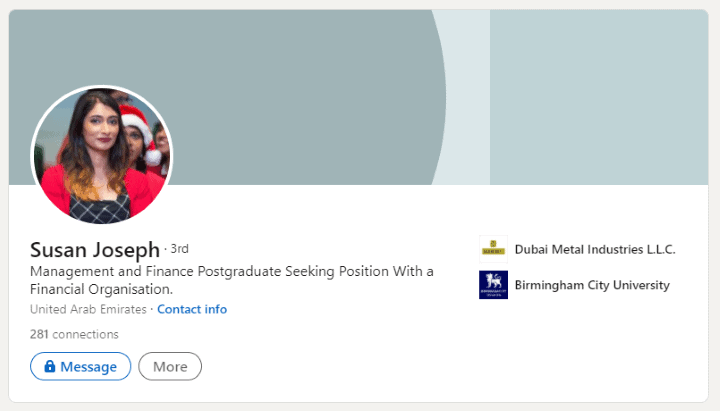Open Susan Joseph's circular profile photo
The image size is (720, 411).
pyautogui.click(x=101, y=155)
